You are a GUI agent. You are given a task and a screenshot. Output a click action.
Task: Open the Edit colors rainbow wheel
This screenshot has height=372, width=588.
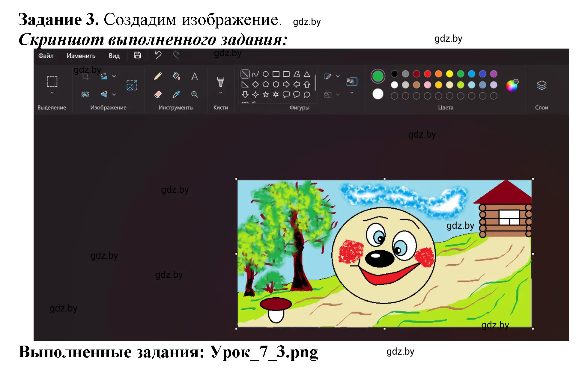click(x=512, y=85)
